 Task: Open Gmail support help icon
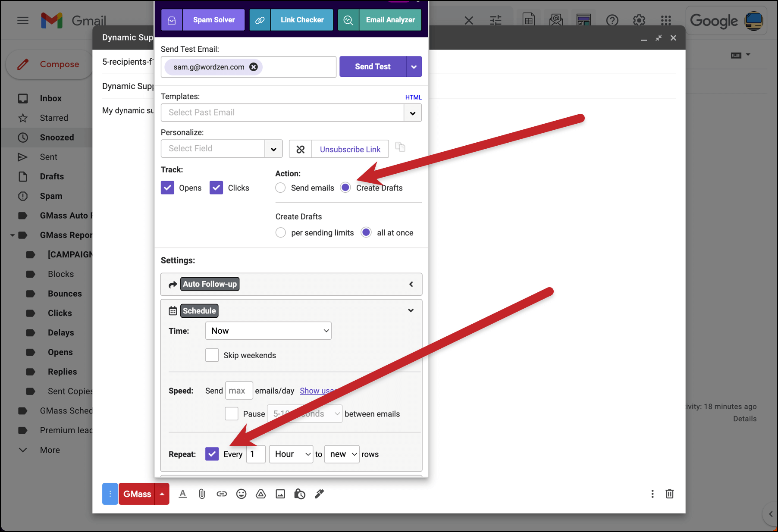612,20
